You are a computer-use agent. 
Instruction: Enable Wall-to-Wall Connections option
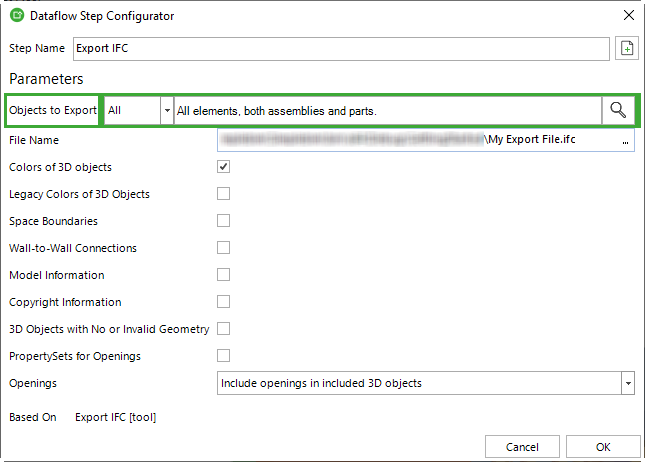(x=223, y=248)
